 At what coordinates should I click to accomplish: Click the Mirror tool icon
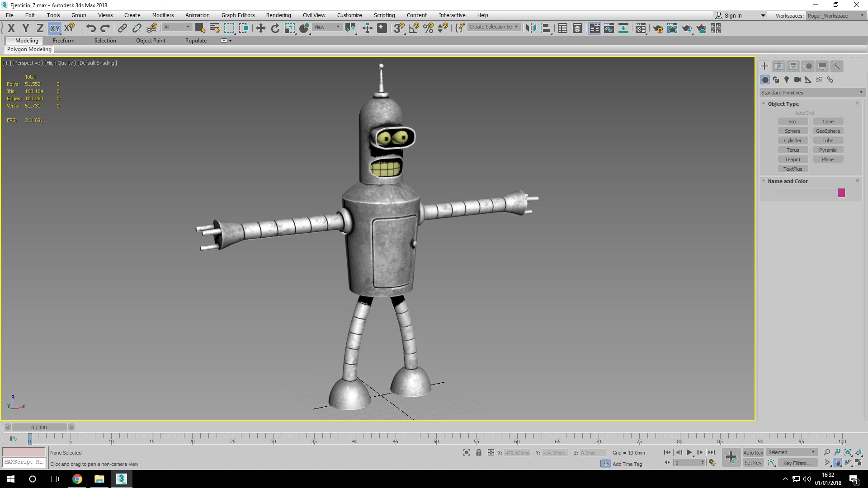point(531,28)
